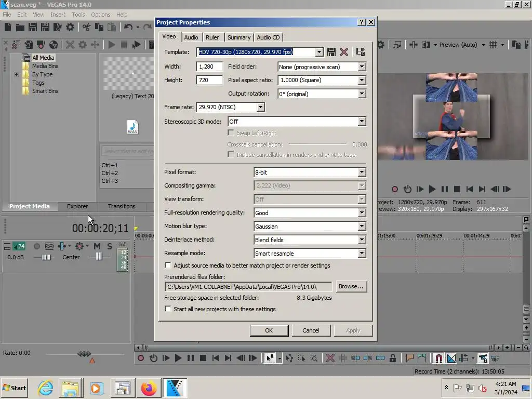The height and width of the screenshot is (399, 532).
Task: Click Record button in timeline transport bar
Action: click(141, 358)
